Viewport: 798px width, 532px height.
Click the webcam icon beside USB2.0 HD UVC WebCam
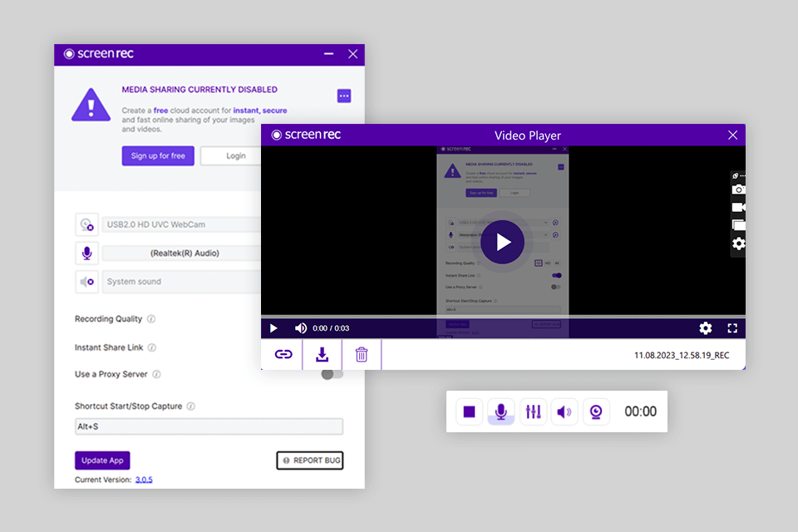coord(87,224)
